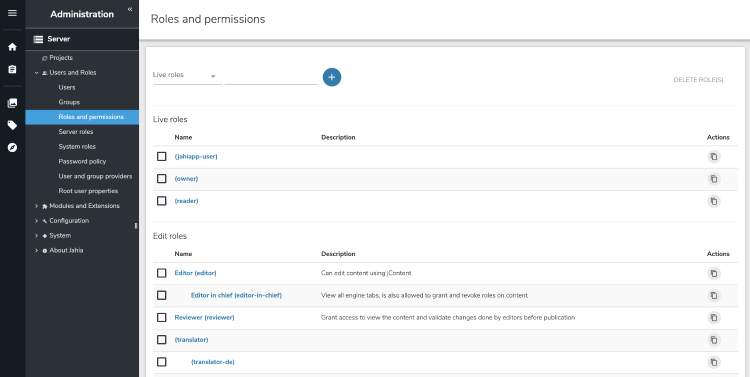Check the (translator) role checkbox
Image resolution: width=750 pixels, height=377 pixels.
pyautogui.click(x=162, y=340)
